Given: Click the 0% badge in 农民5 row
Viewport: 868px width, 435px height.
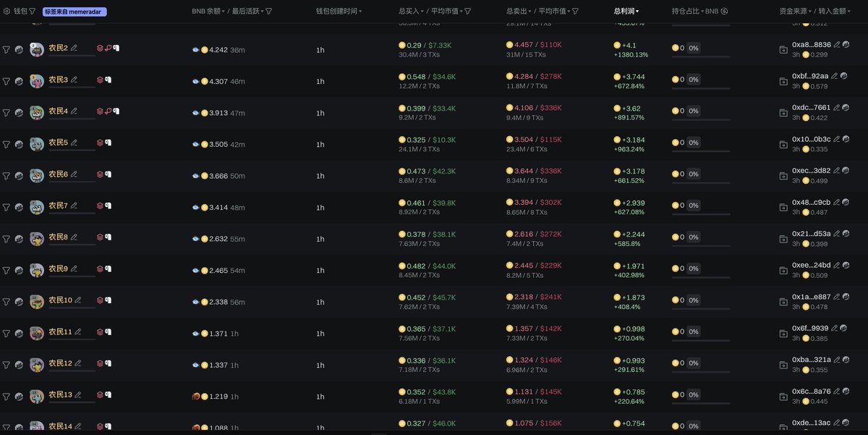Looking at the screenshot, I should click(693, 143).
